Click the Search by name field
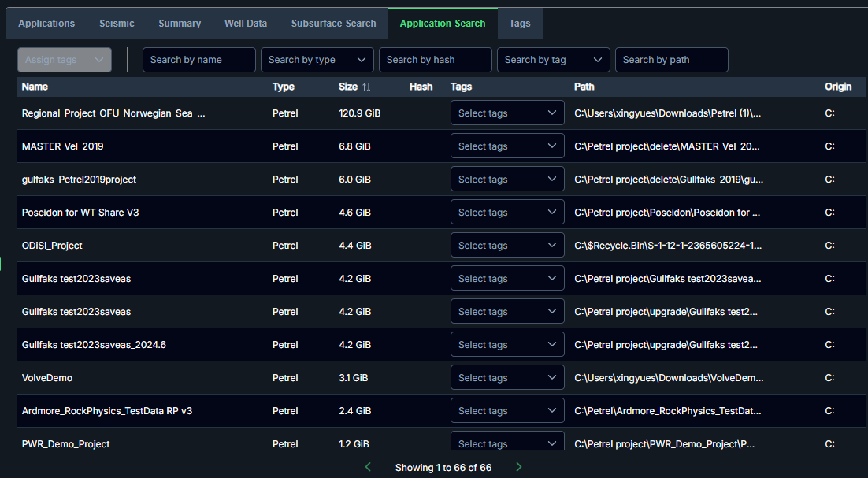 pyautogui.click(x=199, y=60)
